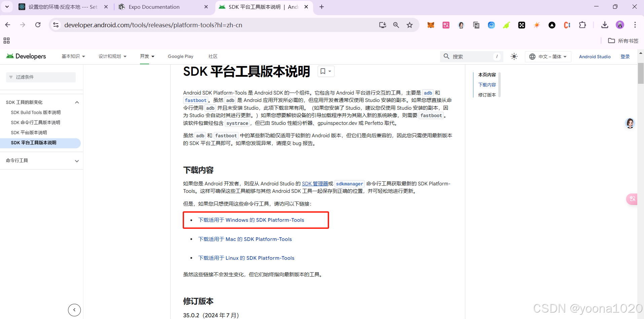
Task: Expand the 基本知识 navigation dropdown
Action: [x=73, y=57]
